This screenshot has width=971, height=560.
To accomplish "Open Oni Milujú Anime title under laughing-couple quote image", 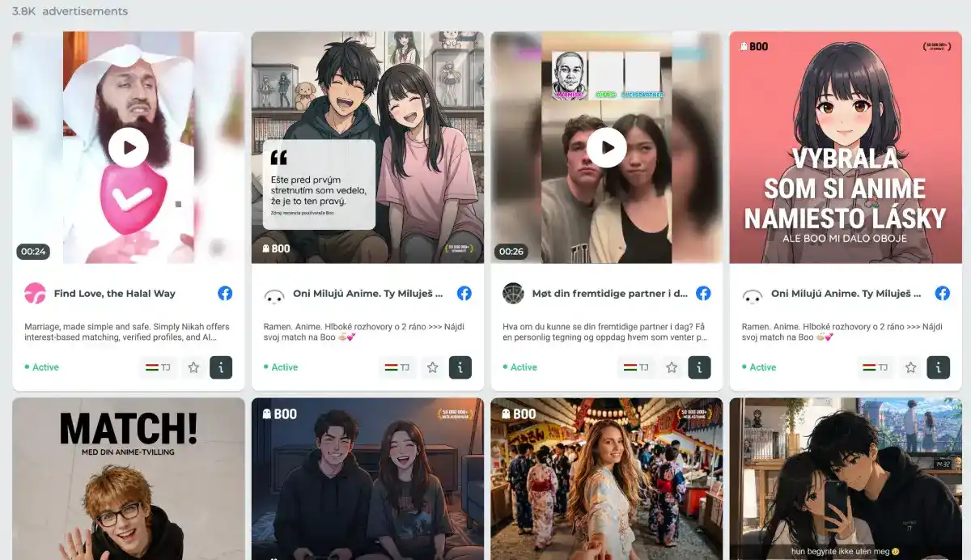I will coord(368,294).
